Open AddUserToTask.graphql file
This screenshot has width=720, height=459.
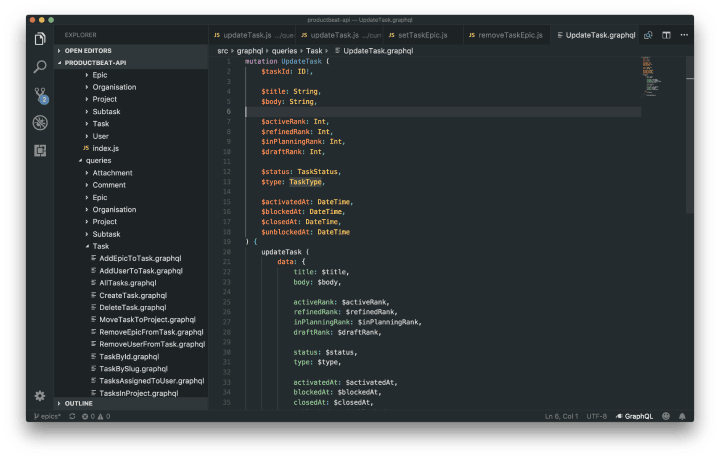(x=131, y=271)
